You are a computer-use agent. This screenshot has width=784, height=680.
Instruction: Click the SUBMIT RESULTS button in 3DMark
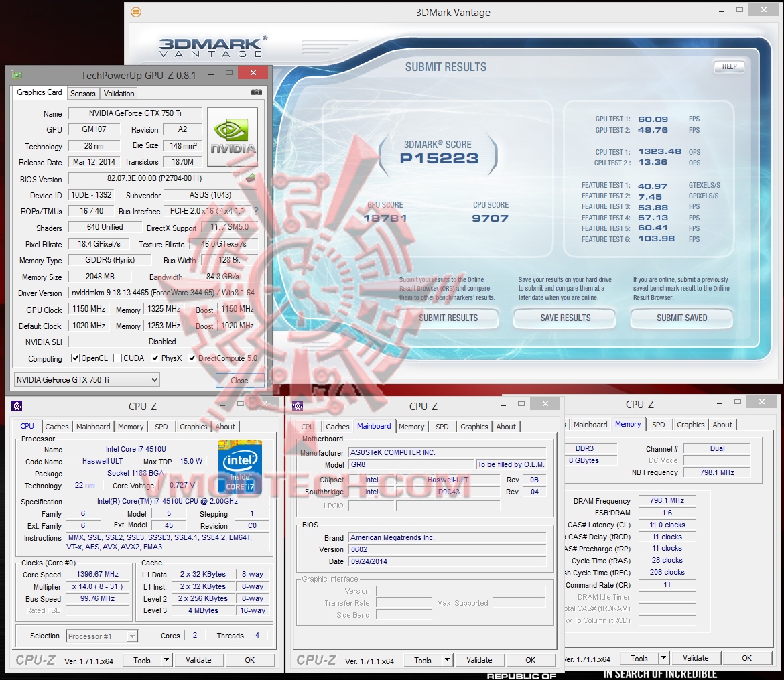click(448, 318)
